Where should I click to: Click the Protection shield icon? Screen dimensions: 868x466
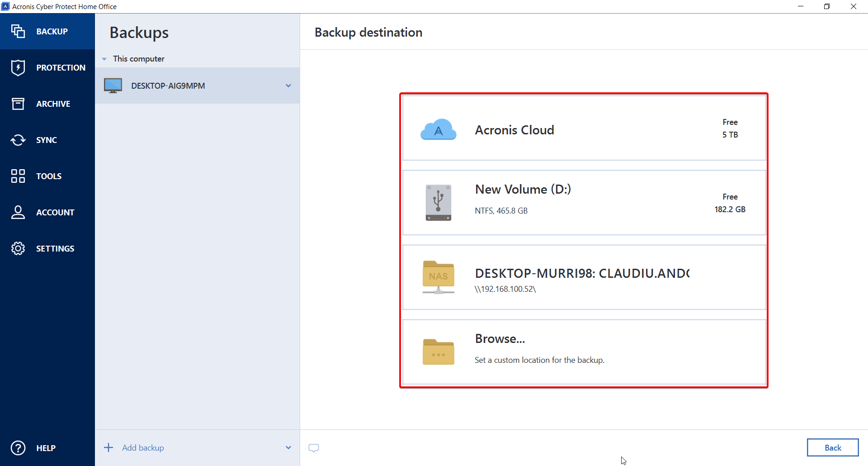[x=18, y=67]
